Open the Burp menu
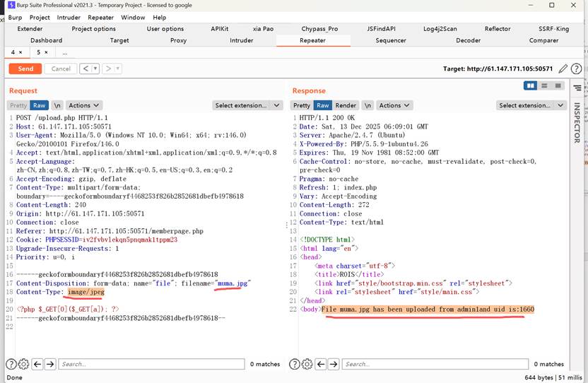588x383 pixels. [15, 17]
